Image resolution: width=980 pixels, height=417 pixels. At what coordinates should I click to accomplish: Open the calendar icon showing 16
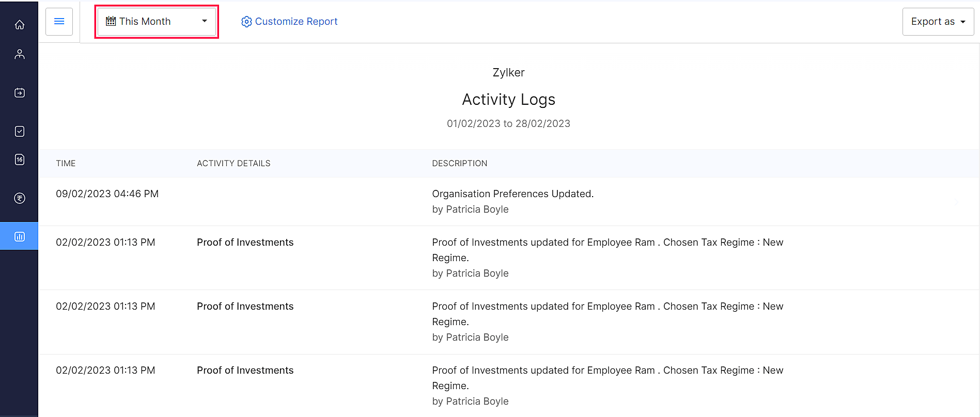pyautogui.click(x=20, y=159)
